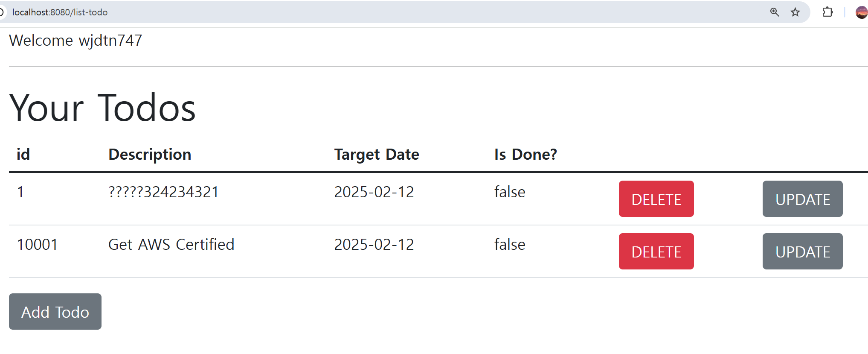Bookmark this page with the star icon

(795, 12)
